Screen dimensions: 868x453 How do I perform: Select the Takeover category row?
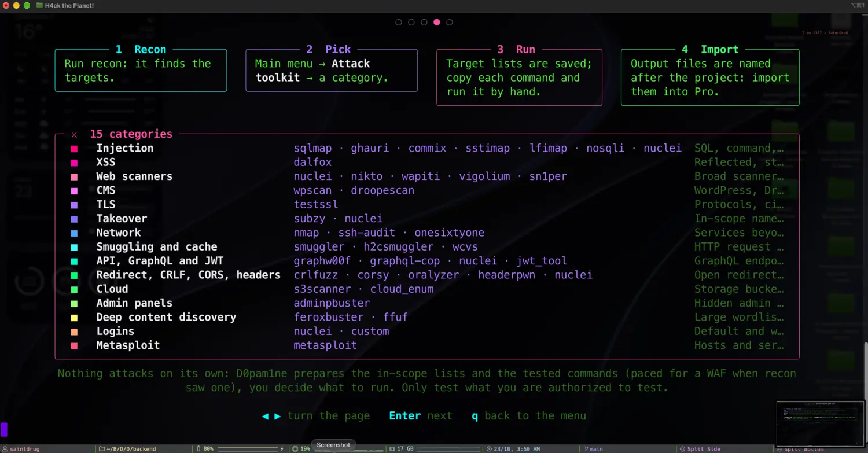tap(427, 219)
